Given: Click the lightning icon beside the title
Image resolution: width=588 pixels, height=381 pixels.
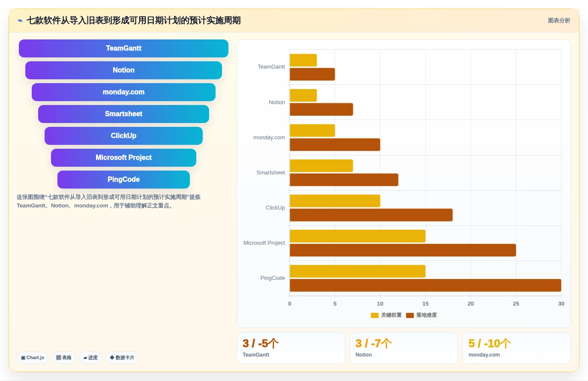Looking at the screenshot, I should pos(20,21).
